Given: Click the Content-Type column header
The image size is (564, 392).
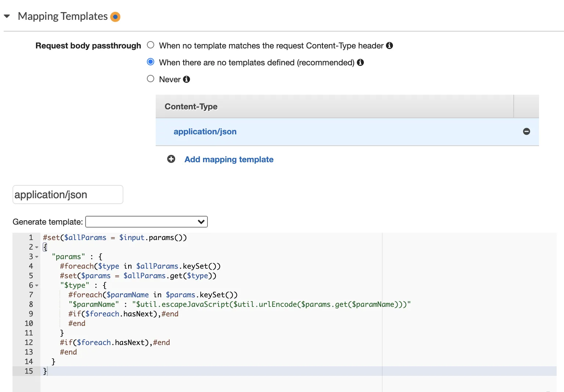Looking at the screenshot, I should tap(191, 106).
